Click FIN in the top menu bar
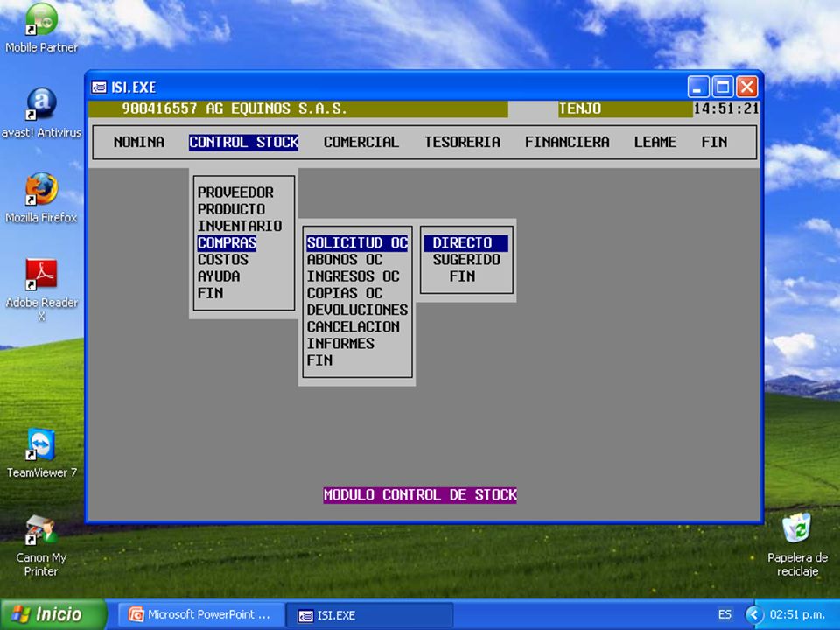Image resolution: width=840 pixels, height=630 pixels. tap(714, 142)
